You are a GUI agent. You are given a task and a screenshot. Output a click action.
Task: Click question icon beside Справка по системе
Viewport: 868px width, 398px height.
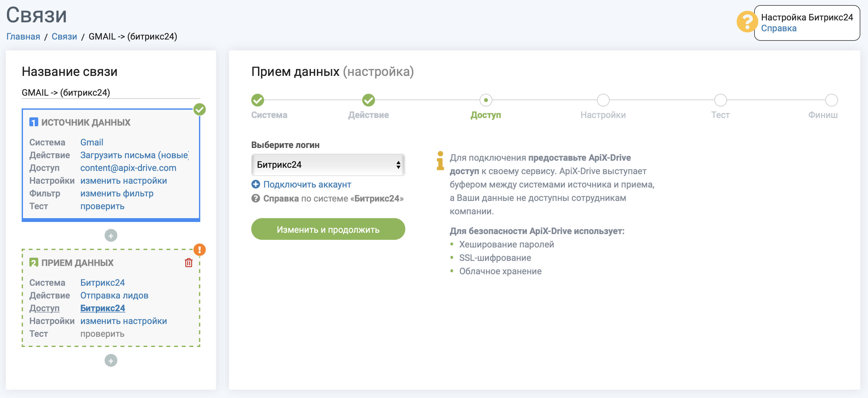pos(256,198)
